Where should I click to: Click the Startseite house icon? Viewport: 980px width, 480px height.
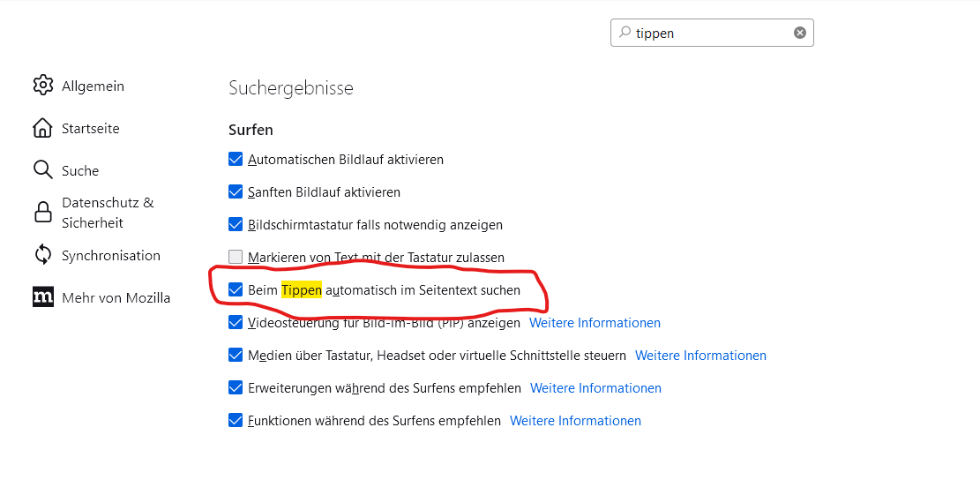click(42, 128)
